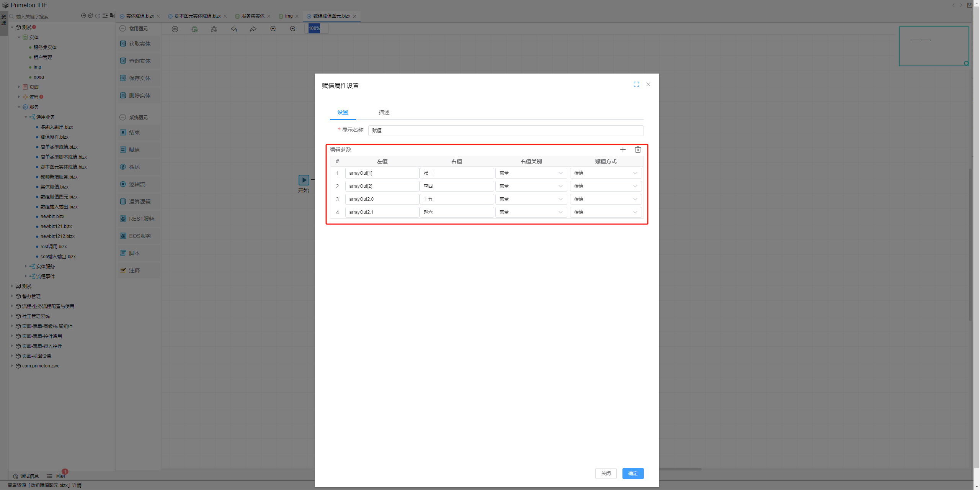Click the undo arrow in toolbar
The image size is (980, 490).
click(234, 29)
